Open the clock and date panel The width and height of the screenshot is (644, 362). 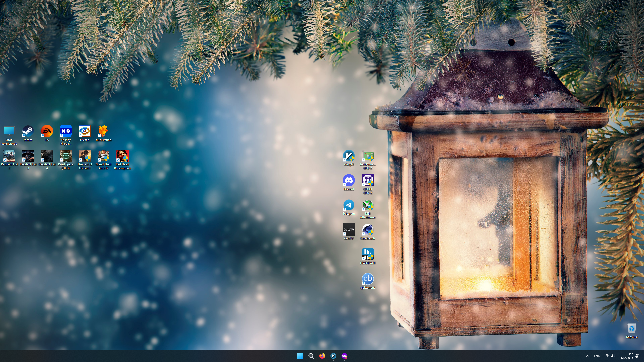(x=626, y=356)
